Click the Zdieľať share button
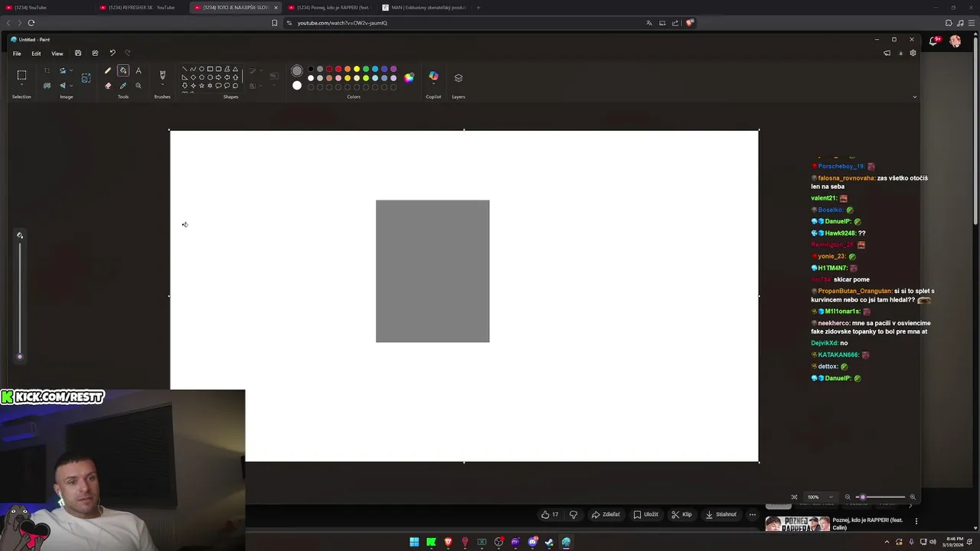The height and width of the screenshot is (551, 980). (606, 514)
